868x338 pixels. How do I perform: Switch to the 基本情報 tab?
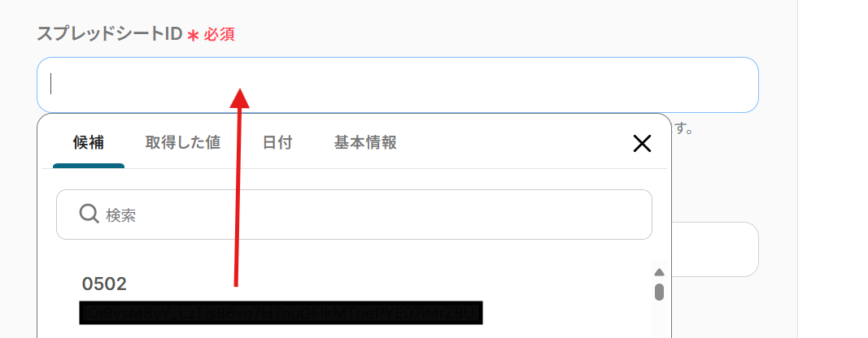365,143
